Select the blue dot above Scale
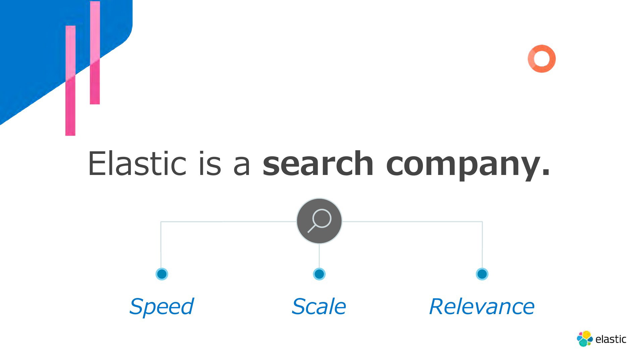 [x=319, y=274]
